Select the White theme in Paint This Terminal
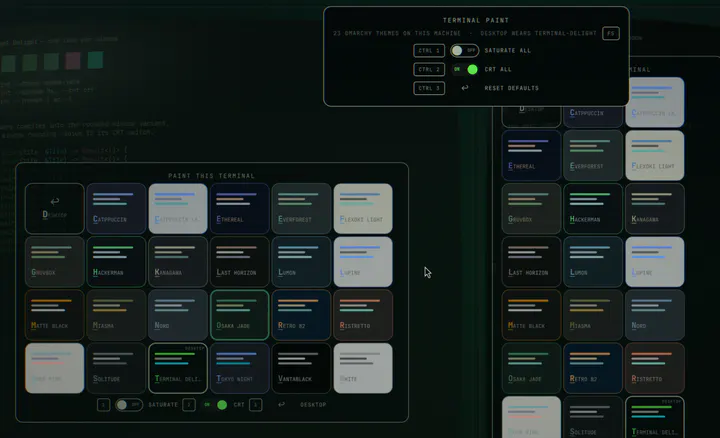The height and width of the screenshot is (438, 720). 363,368
